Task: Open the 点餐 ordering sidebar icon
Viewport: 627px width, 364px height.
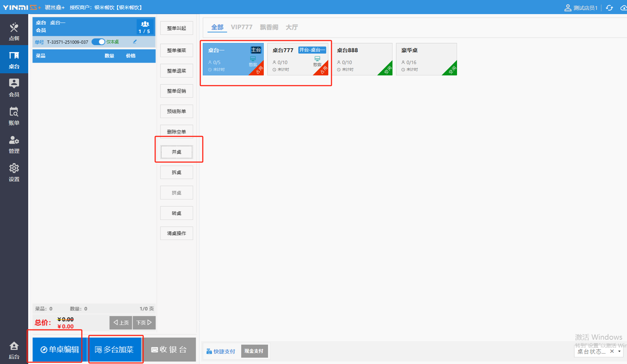Action: tap(14, 31)
